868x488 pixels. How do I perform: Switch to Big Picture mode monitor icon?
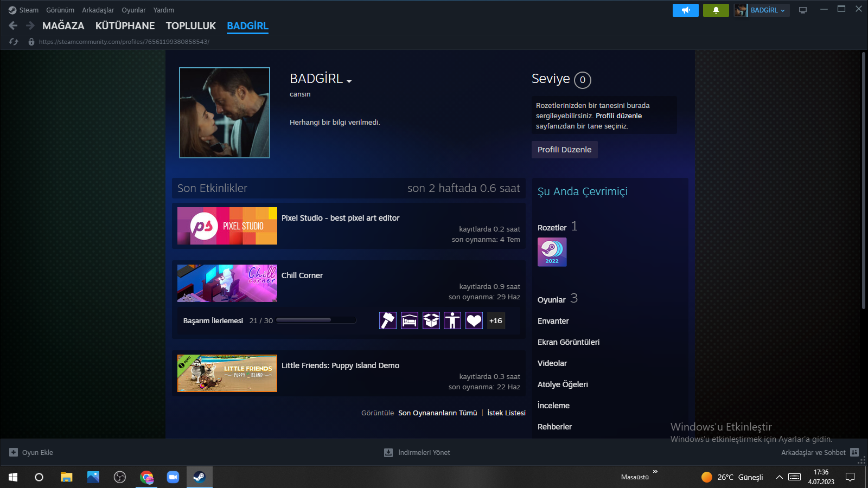click(x=803, y=10)
